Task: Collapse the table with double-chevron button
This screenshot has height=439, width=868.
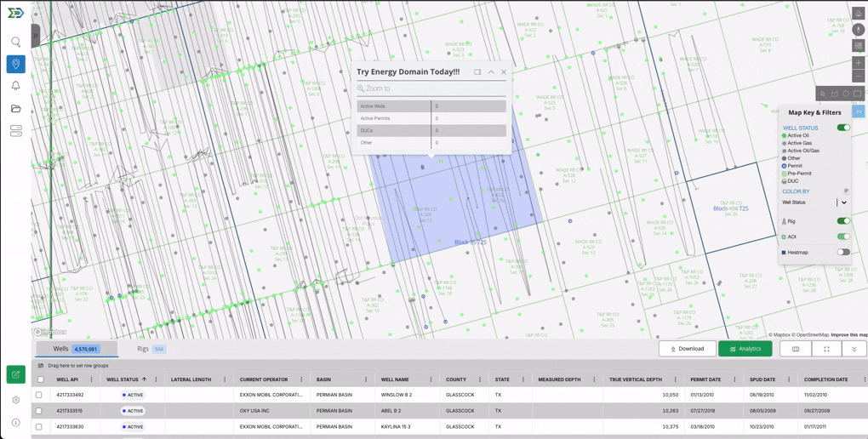Action: (854, 349)
